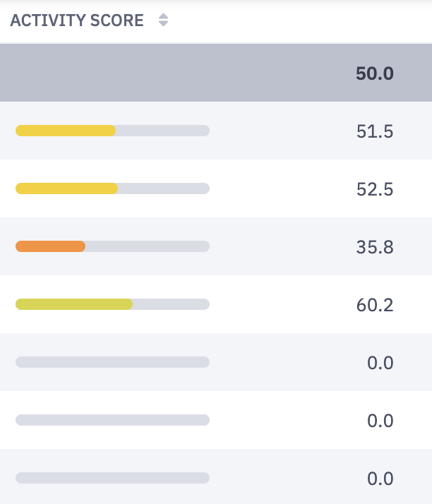Click the ACTIVITY SCORE column header
Screen dimensions: 432x504
click(77, 20)
